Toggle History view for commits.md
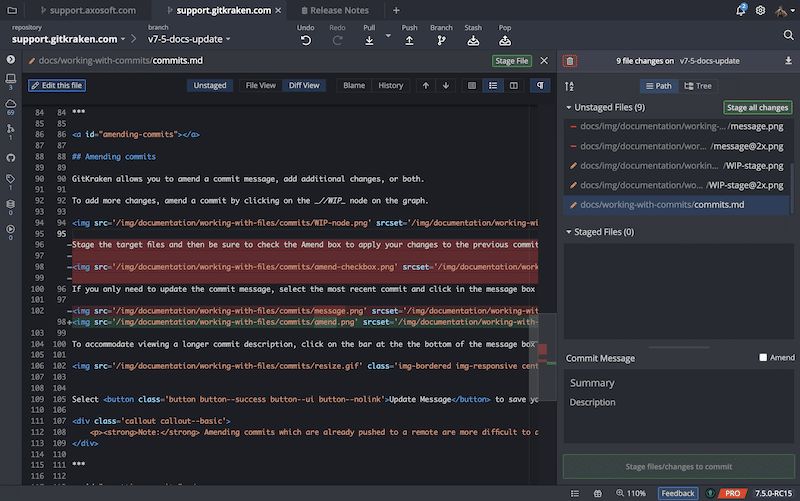This screenshot has width=800, height=501. pyautogui.click(x=390, y=86)
